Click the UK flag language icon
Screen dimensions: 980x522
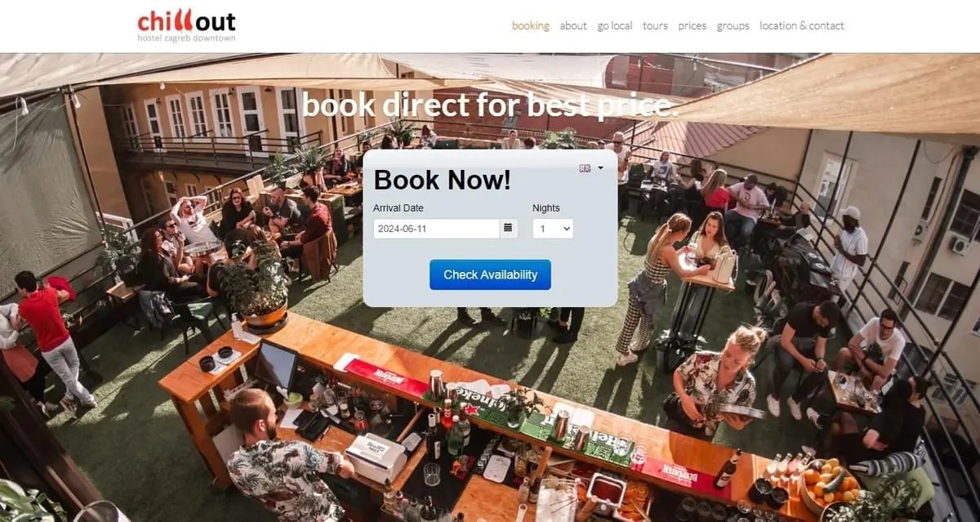pos(585,168)
